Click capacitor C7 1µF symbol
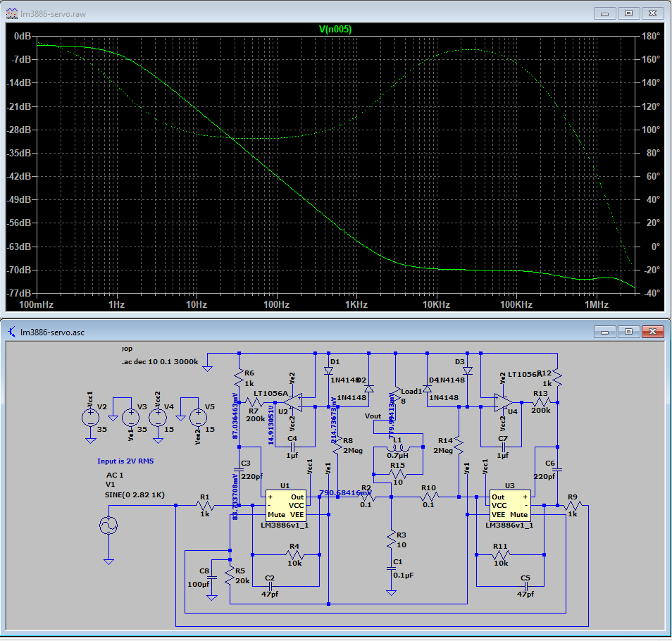 point(503,447)
